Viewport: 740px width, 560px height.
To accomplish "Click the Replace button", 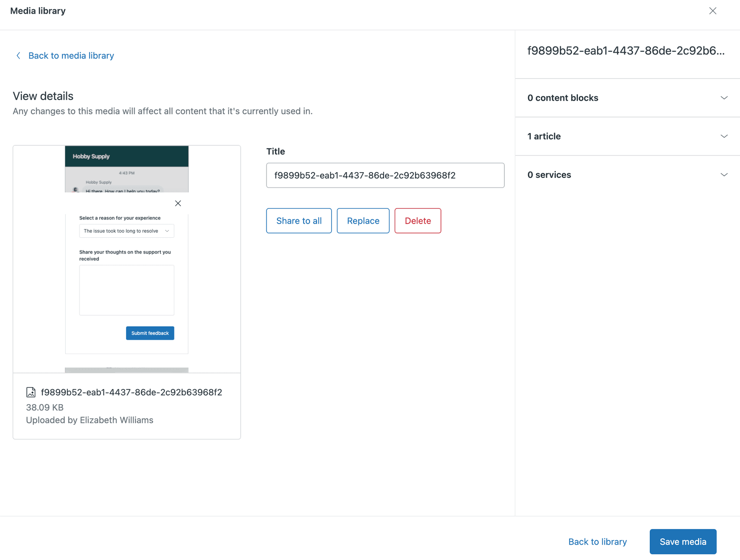I will pos(363,221).
